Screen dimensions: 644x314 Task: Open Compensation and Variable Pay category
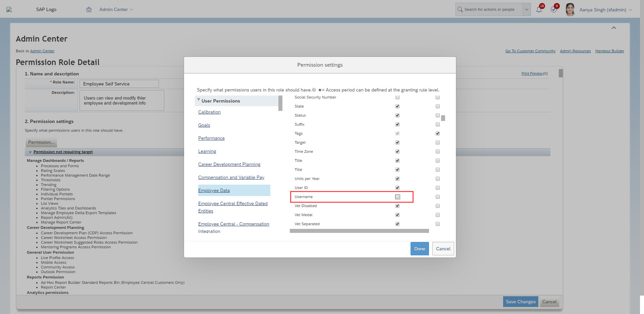231,177
